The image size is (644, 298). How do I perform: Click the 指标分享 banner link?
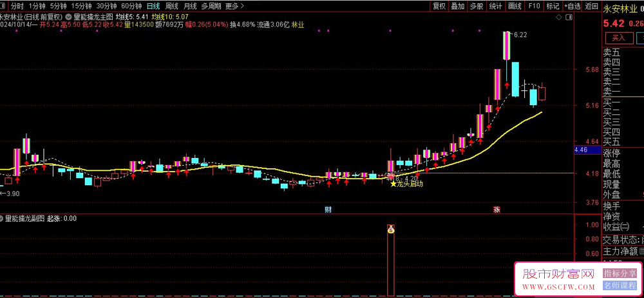pyautogui.click(x=620, y=273)
